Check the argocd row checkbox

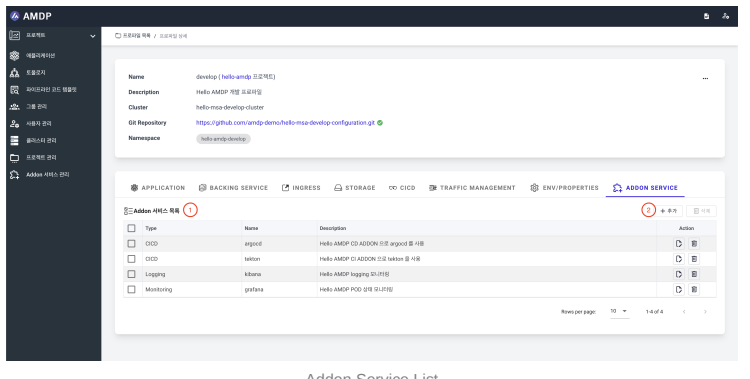pos(132,244)
